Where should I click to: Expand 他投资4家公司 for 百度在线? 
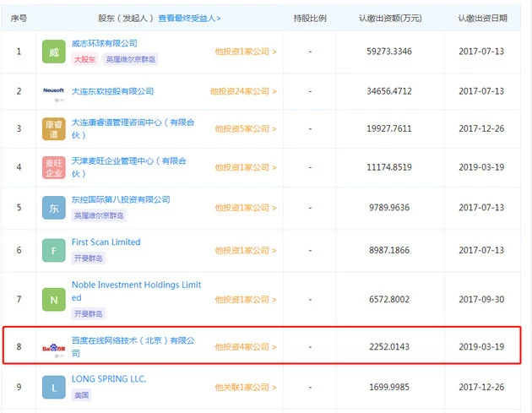(x=246, y=347)
